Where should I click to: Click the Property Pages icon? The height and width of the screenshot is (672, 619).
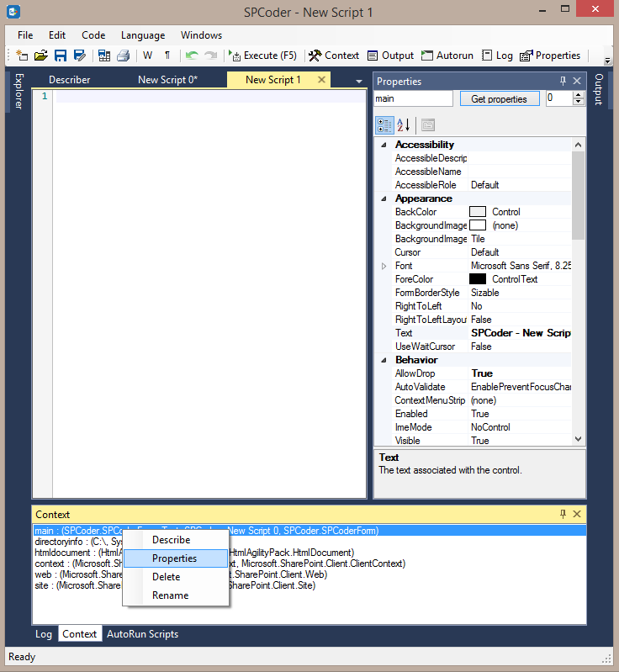tap(428, 125)
